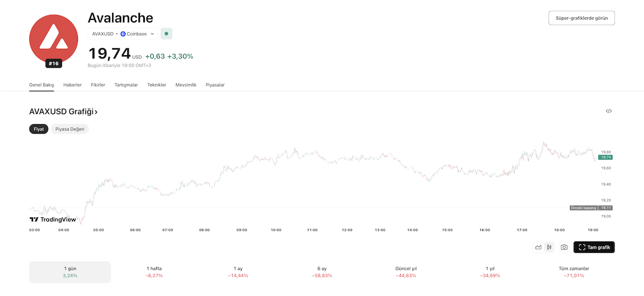Viewport: 644px width, 296px height.
Task: Open the Fikirler tab
Action: pyautogui.click(x=98, y=85)
